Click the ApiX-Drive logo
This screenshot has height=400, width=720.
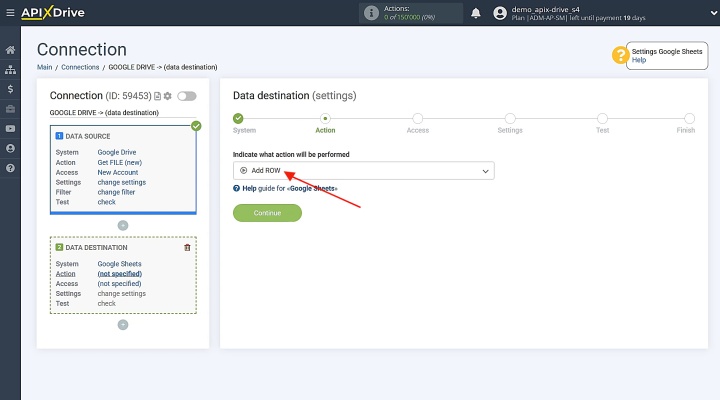pyautogui.click(x=53, y=12)
